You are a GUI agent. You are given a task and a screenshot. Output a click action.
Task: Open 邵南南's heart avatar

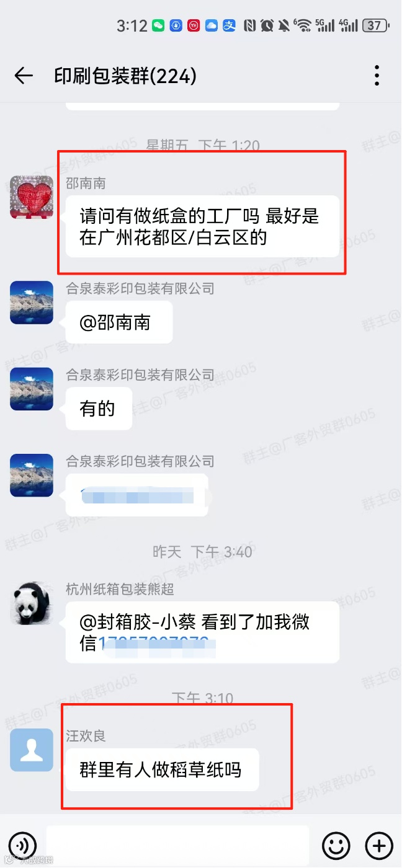click(x=32, y=197)
